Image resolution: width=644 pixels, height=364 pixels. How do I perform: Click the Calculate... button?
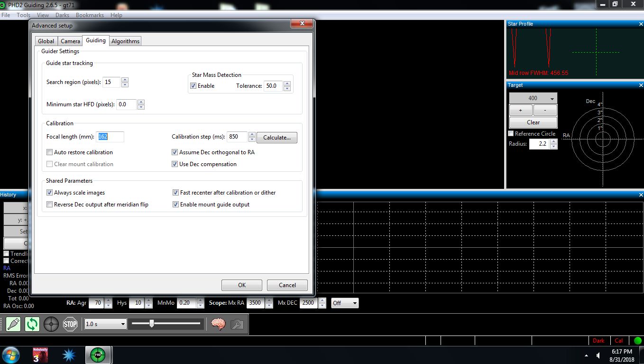277,138
